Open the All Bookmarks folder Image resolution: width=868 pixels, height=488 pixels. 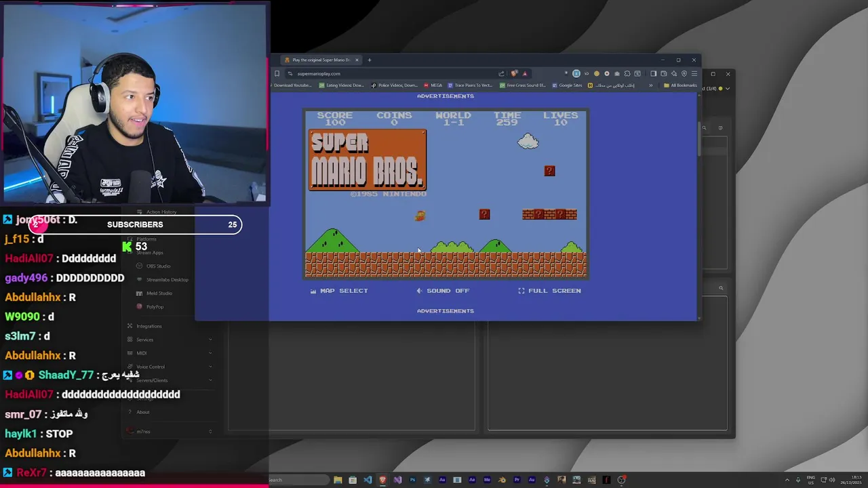click(x=680, y=85)
